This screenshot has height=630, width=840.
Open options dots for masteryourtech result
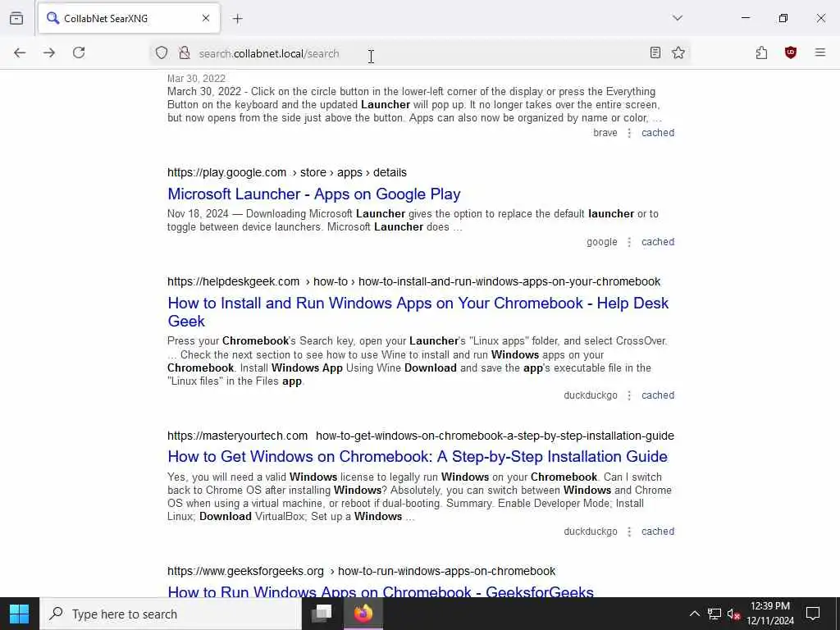629,532
